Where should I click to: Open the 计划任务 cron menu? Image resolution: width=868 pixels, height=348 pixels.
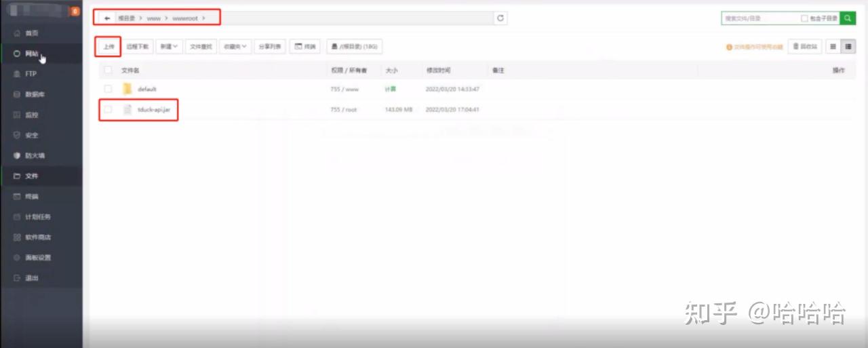pos(41,216)
